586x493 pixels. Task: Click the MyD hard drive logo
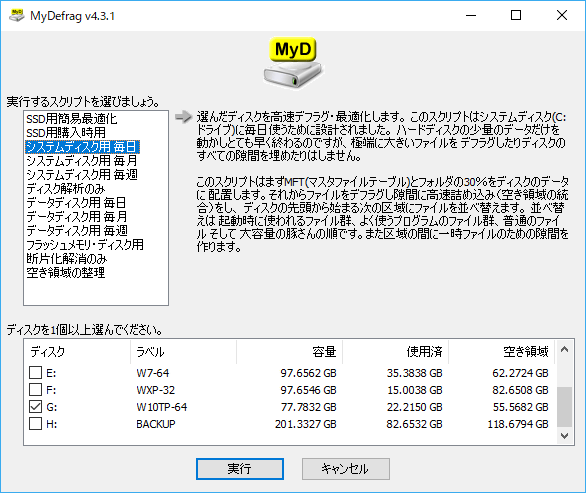click(x=293, y=62)
